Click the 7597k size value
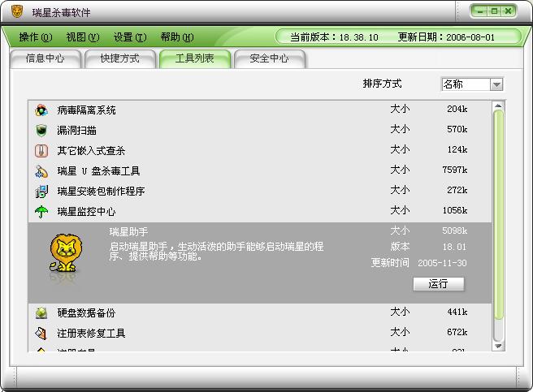The image size is (533, 392). 455,170
